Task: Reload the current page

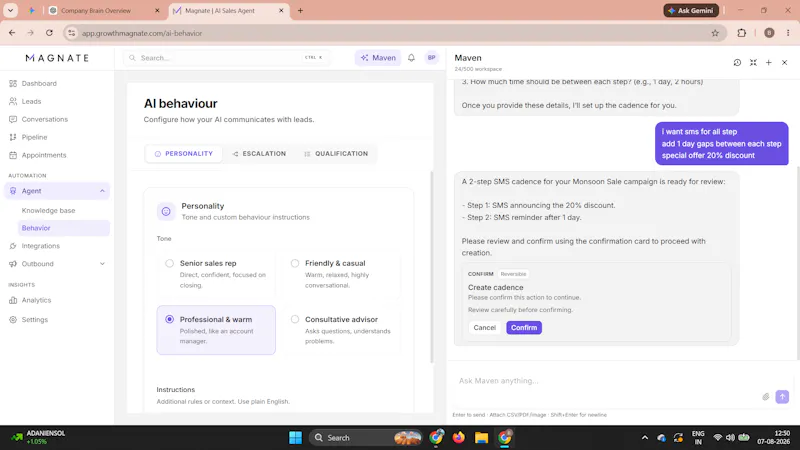Action: 49,33
